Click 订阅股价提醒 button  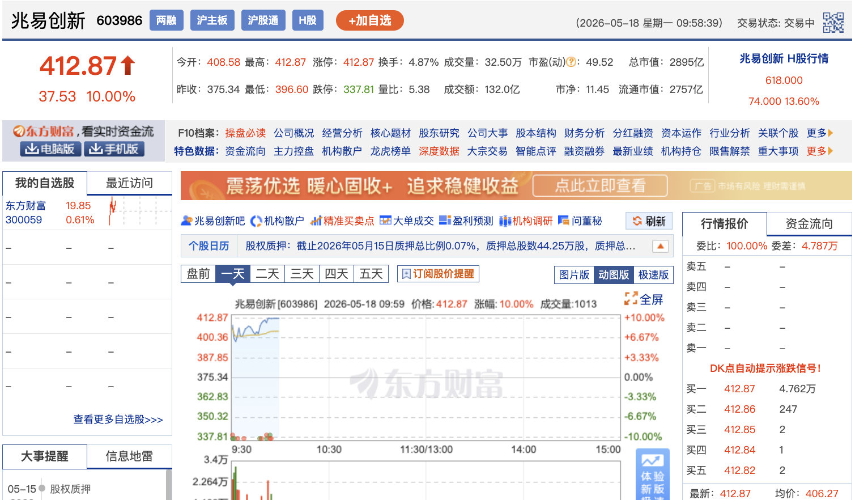438,274
